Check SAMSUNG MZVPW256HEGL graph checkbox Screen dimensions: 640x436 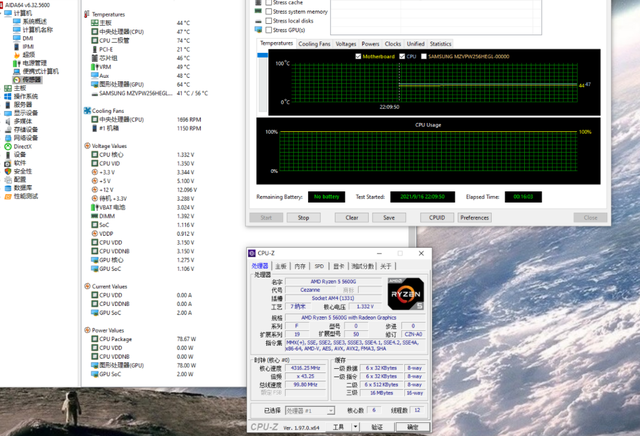424,56
